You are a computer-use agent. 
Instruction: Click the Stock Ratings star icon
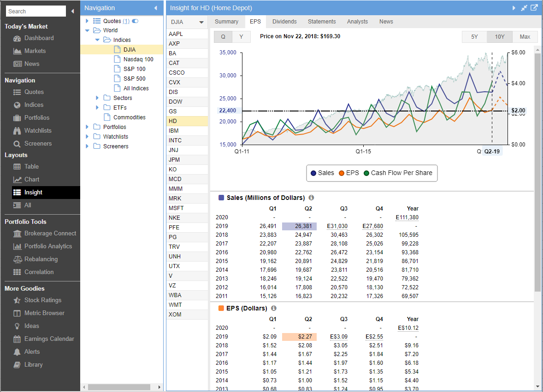pyautogui.click(x=17, y=300)
